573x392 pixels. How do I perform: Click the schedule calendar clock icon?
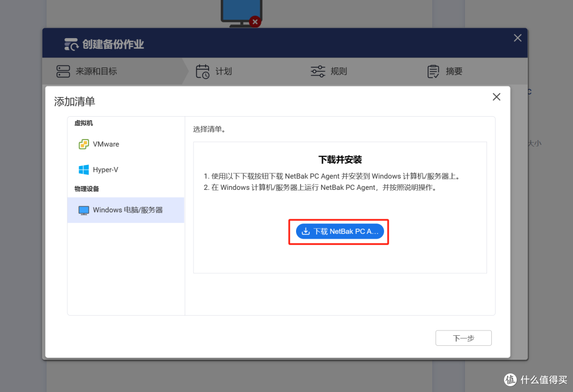203,71
